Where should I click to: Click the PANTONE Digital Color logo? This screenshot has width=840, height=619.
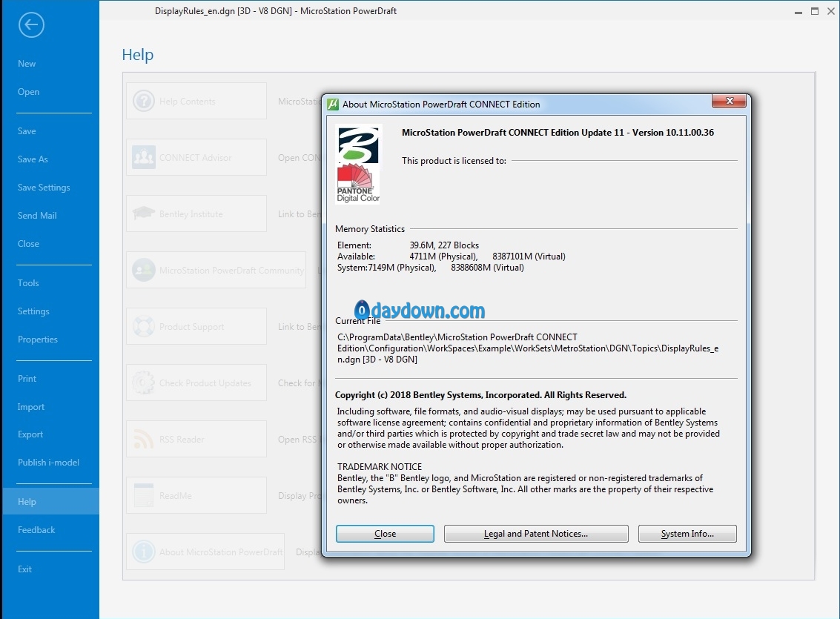[x=358, y=184]
